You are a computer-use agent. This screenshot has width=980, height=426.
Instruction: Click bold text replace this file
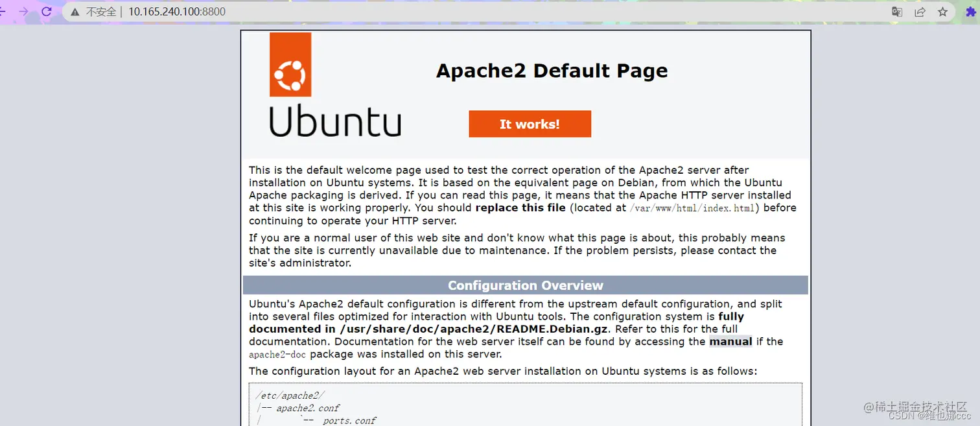(x=520, y=208)
